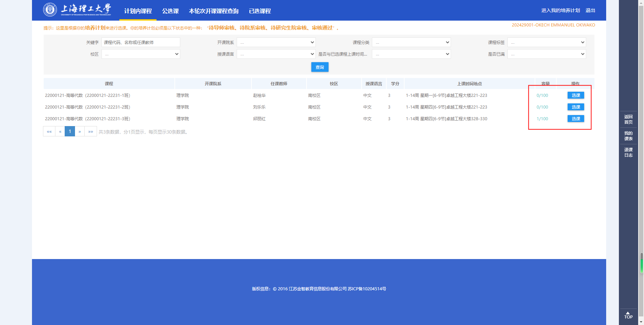
Task: Click the TOP back-to-top arrow
Action: click(628, 315)
